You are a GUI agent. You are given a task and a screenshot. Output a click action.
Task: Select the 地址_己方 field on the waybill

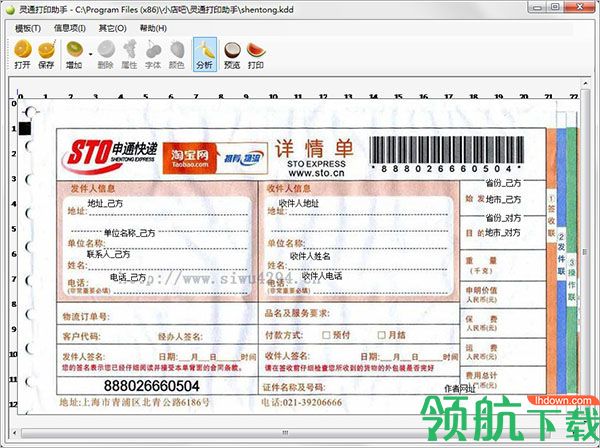(x=105, y=203)
